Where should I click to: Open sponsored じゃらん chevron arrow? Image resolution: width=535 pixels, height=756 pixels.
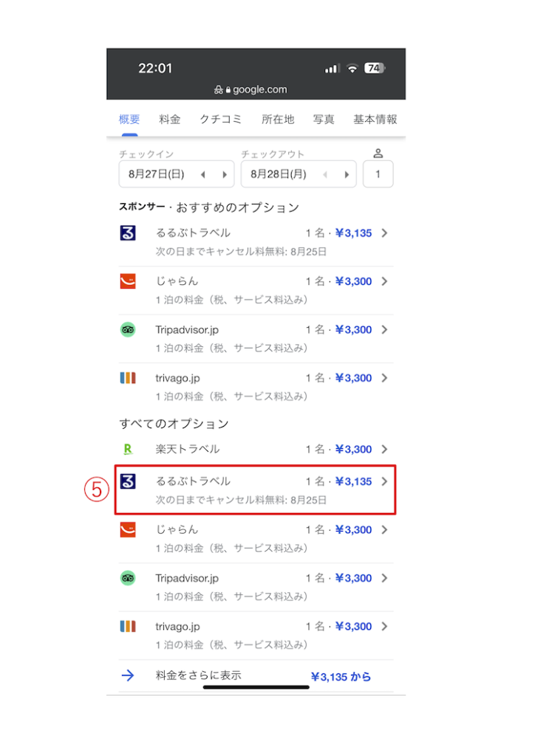coord(384,281)
